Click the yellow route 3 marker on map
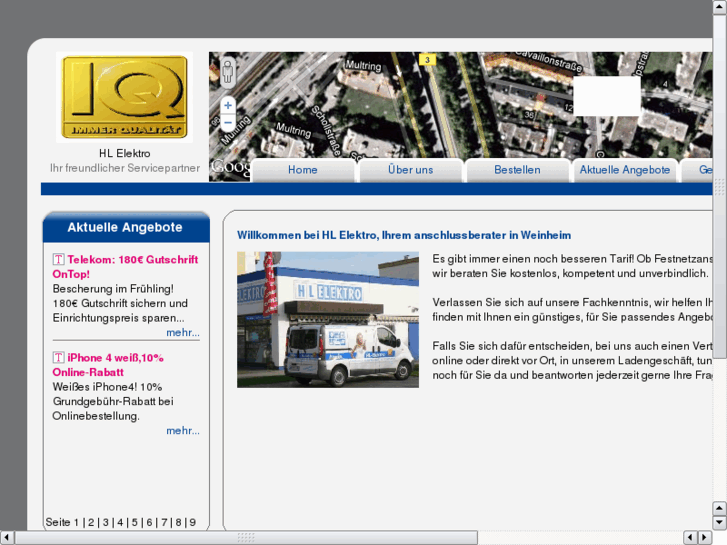Viewport: 727px width, 545px height. click(x=427, y=59)
